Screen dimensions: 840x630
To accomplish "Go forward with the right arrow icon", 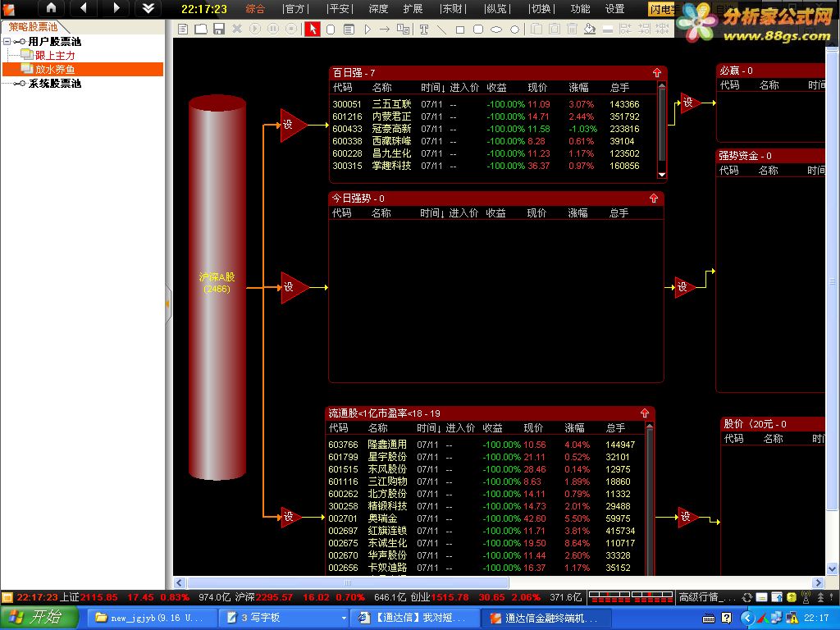I will click(116, 8).
